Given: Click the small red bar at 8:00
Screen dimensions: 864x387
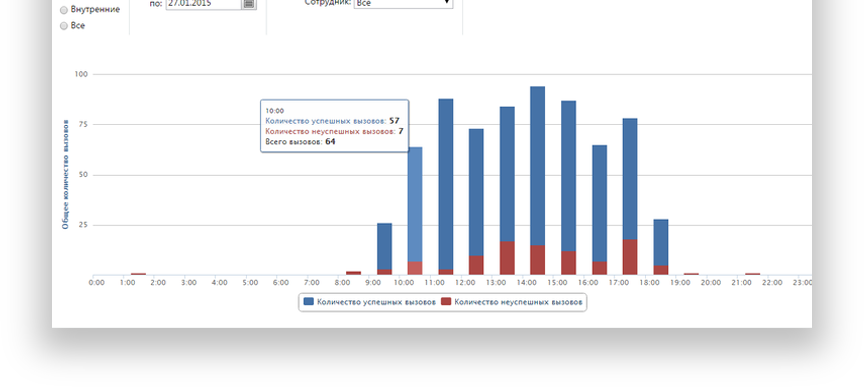Looking at the screenshot, I should (x=353, y=273).
